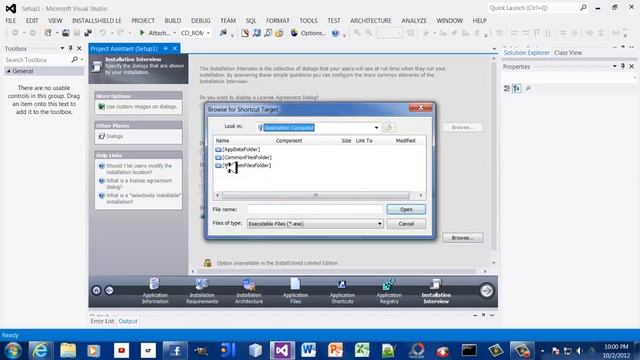Click the Categorized icon in Properties
The image size is (640, 360).
point(507,88)
